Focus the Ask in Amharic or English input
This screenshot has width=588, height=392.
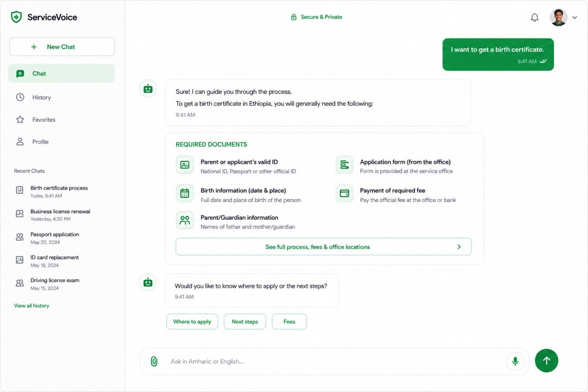[334, 361]
